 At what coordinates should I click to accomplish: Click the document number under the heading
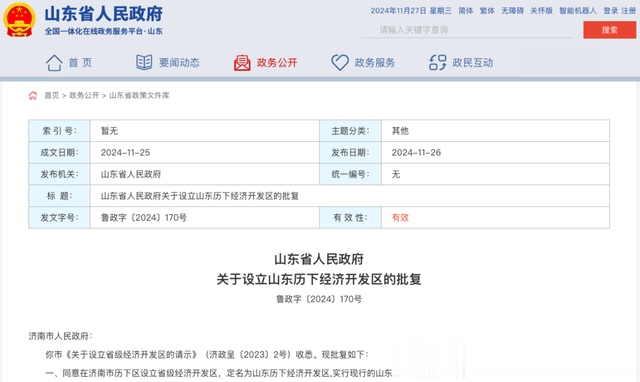(319, 299)
